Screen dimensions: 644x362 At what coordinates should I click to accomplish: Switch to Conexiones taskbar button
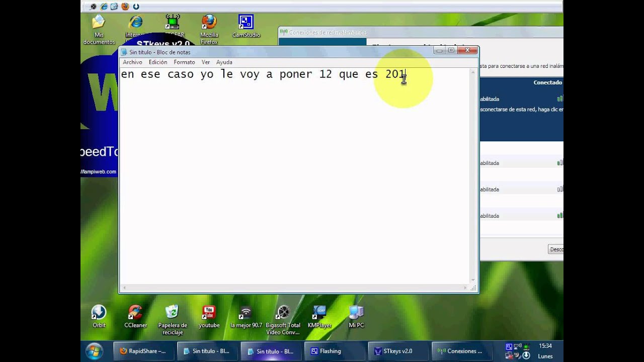(x=461, y=351)
